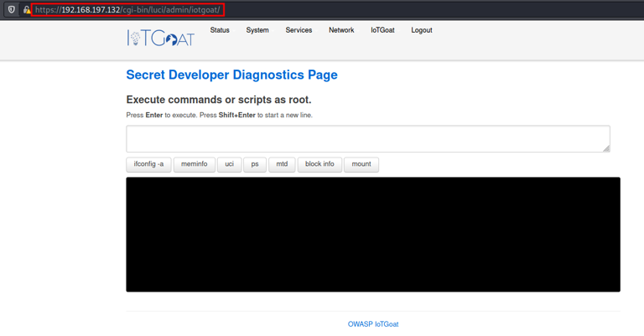The width and height of the screenshot is (644, 336).
Task: Open the System menu
Action: coord(257,30)
